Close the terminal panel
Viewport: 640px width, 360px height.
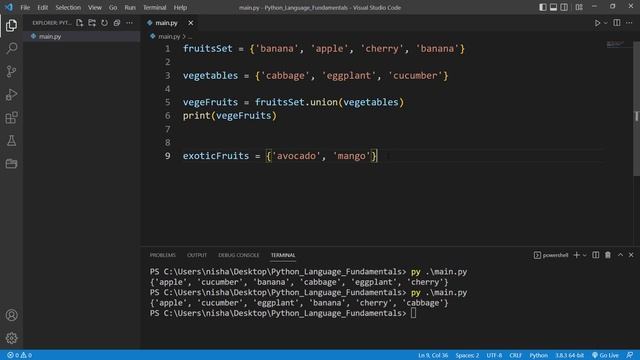(631, 255)
